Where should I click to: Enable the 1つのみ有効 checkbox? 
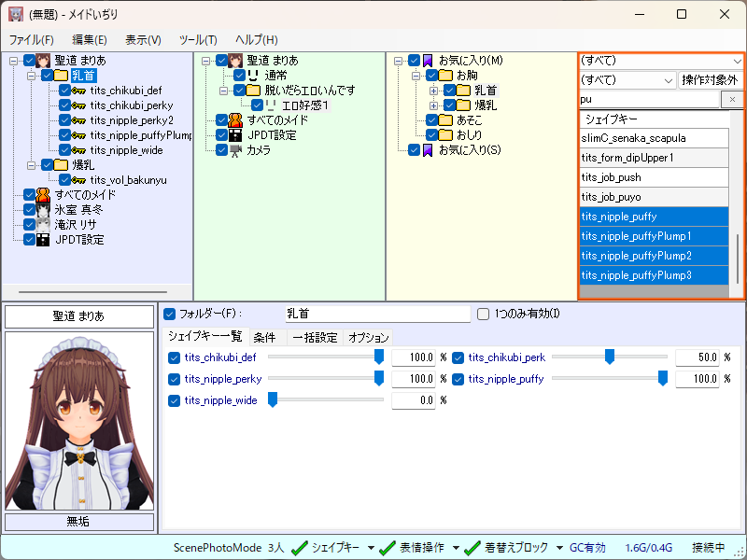[483, 315]
